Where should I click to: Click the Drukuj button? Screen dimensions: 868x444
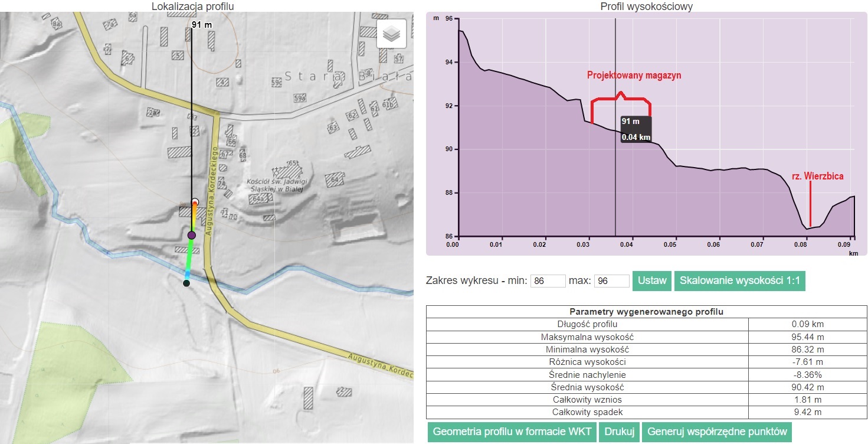(619, 432)
